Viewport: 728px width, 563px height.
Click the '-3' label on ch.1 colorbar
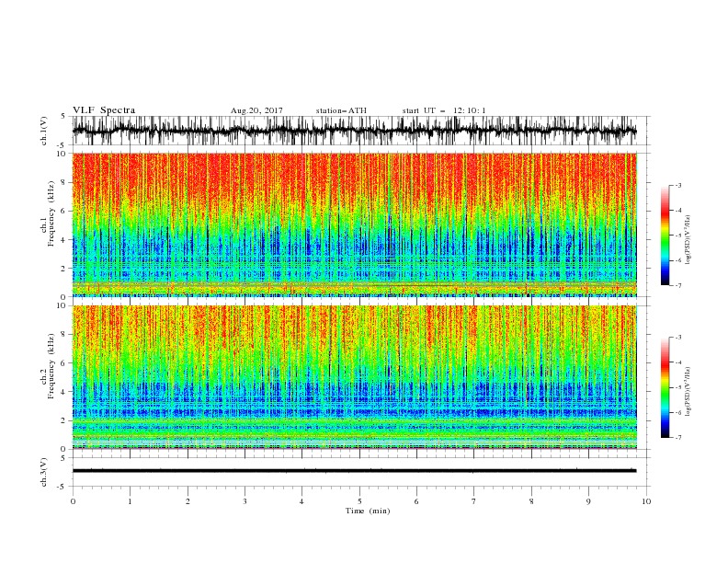tap(677, 185)
